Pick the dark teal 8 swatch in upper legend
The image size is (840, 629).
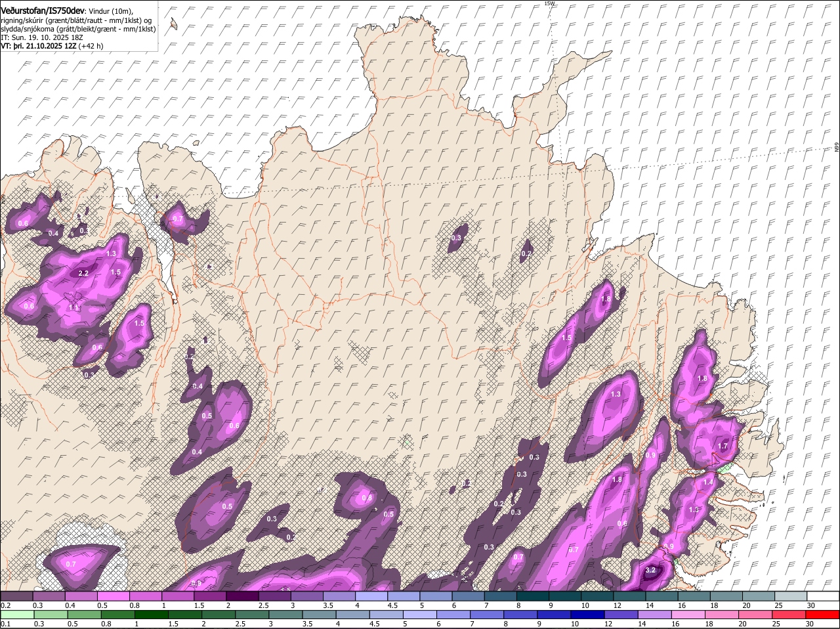pos(533,596)
